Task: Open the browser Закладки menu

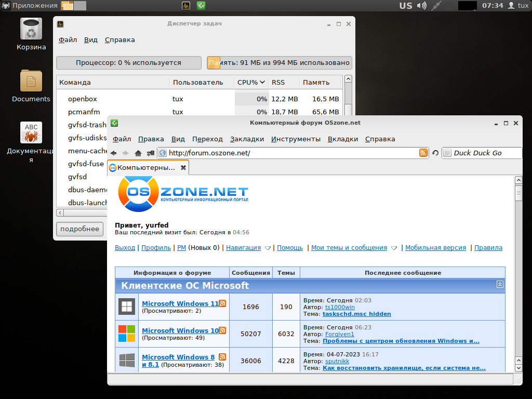Action: coord(247,139)
